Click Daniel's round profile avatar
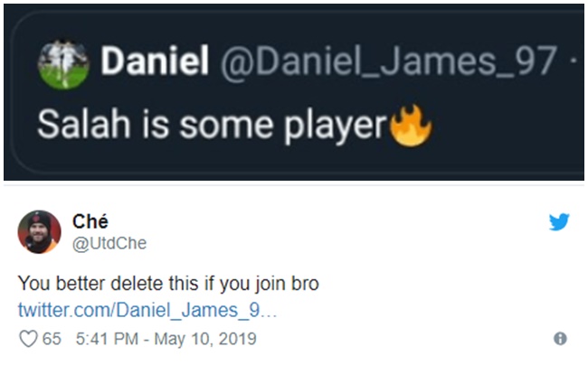588x365 pixels. 64,65
